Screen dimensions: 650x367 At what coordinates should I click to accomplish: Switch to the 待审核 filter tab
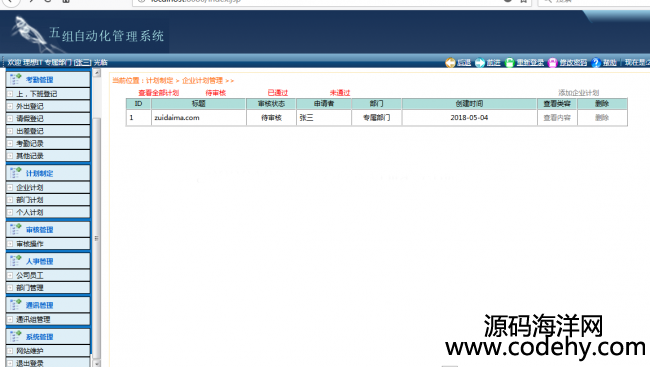pos(216,92)
